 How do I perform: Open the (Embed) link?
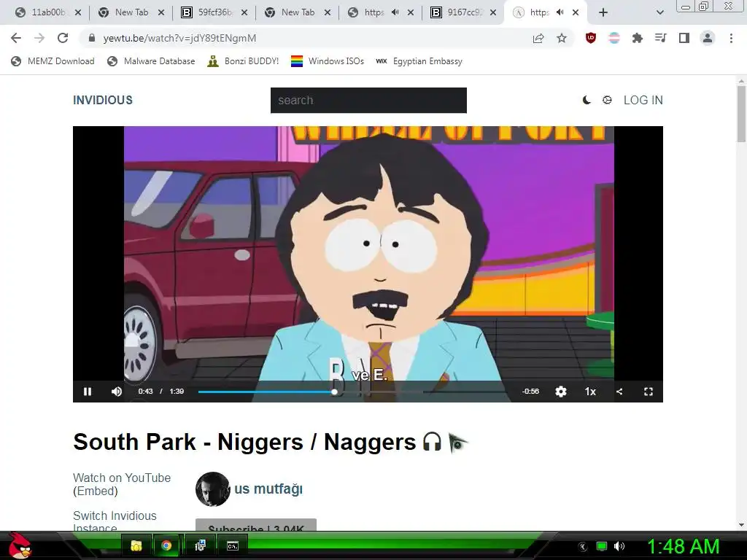pyautogui.click(x=96, y=491)
